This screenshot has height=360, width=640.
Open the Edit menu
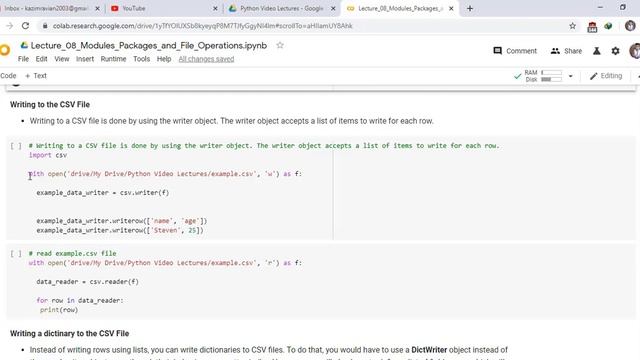[41, 59]
